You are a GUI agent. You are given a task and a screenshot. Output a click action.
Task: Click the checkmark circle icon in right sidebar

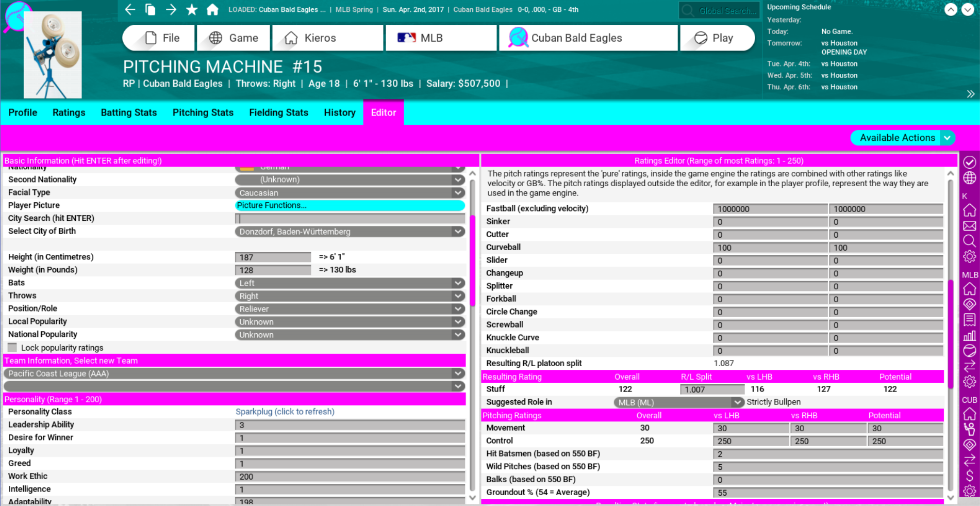[x=969, y=162]
